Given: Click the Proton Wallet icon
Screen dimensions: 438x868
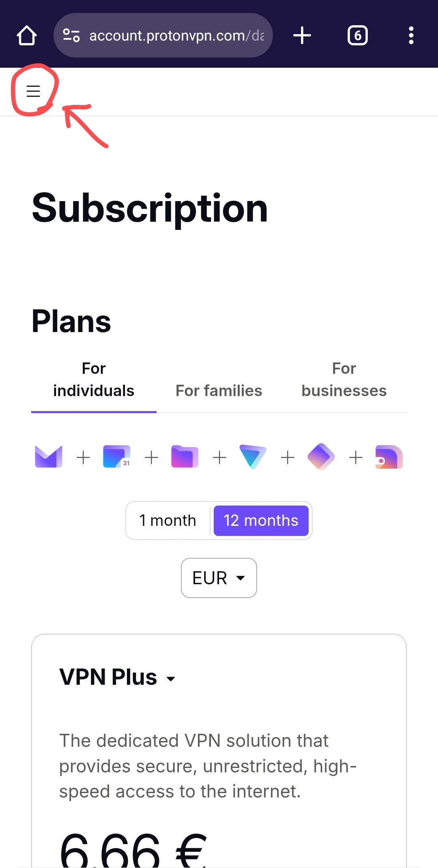Looking at the screenshot, I should (x=389, y=457).
